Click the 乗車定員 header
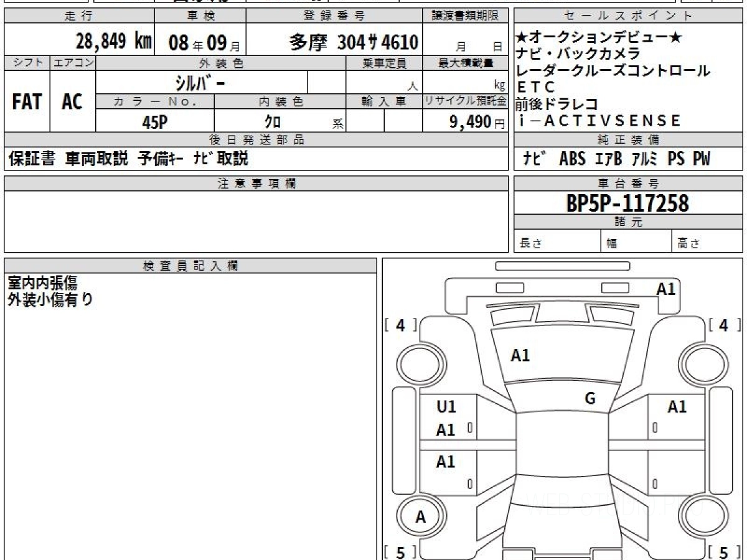This screenshot has width=747, height=560. (x=384, y=63)
